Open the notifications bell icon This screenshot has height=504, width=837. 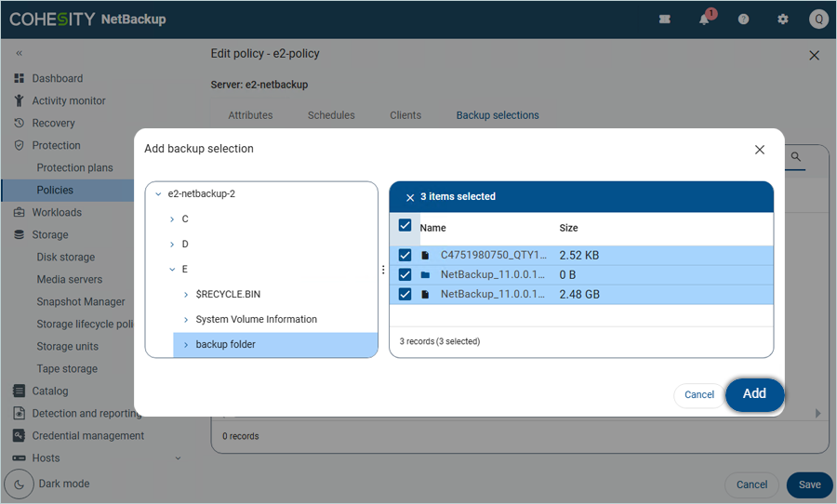coord(705,20)
